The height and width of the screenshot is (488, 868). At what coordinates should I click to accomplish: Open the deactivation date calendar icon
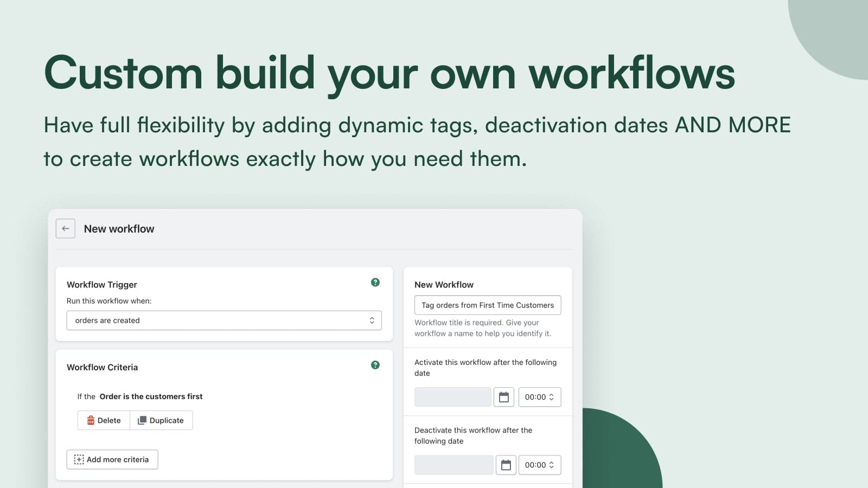click(x=506, y=465)
